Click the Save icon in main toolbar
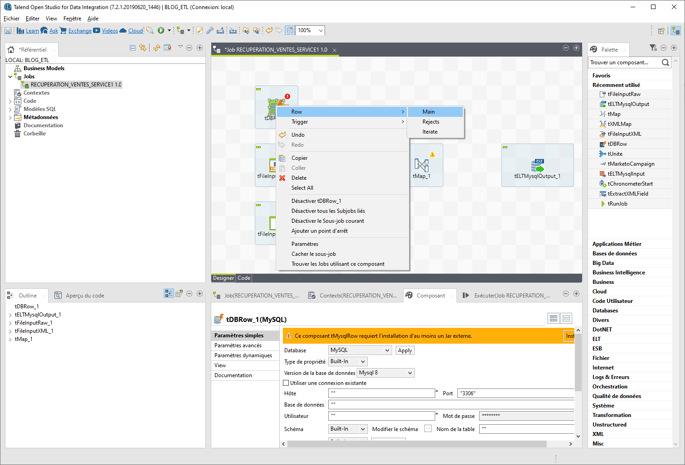Image resolution: width=685 pixels, height=465 pixels. [8, 31]
